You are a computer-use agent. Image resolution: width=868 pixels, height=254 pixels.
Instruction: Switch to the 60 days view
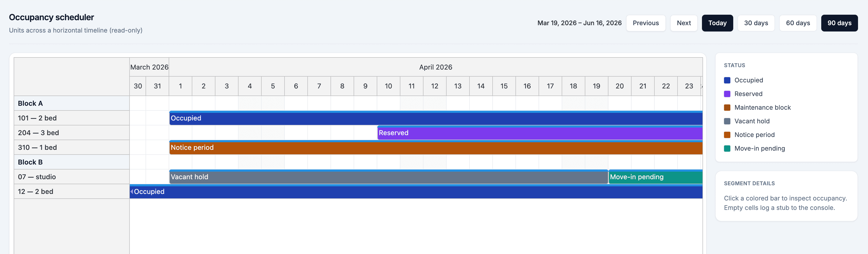point(798,23)
